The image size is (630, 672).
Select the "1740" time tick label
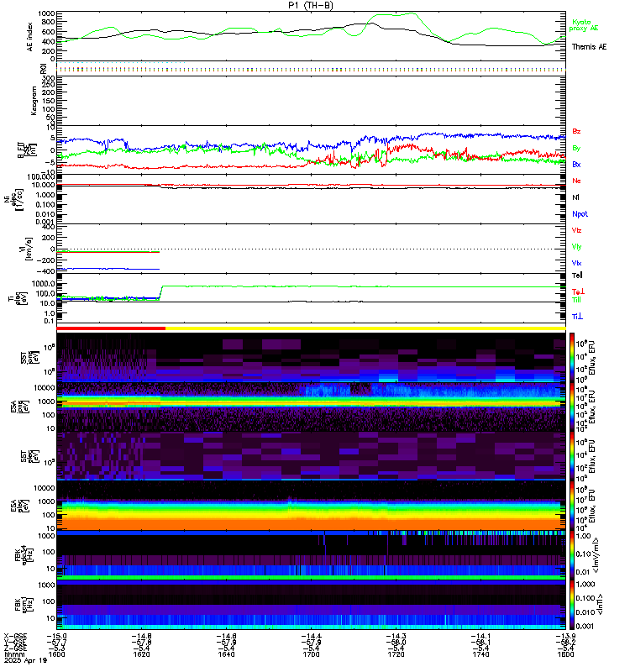[480, 654]
